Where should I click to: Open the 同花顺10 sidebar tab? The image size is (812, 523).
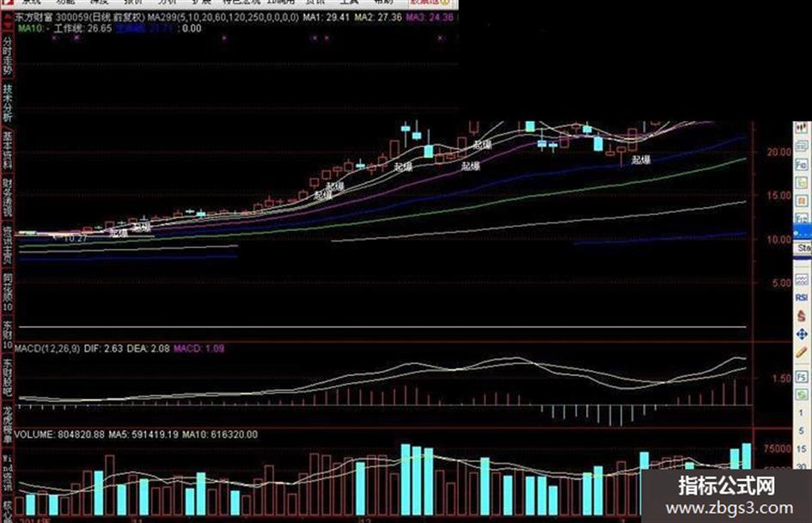pyautogui.click(x=7, y=293)
